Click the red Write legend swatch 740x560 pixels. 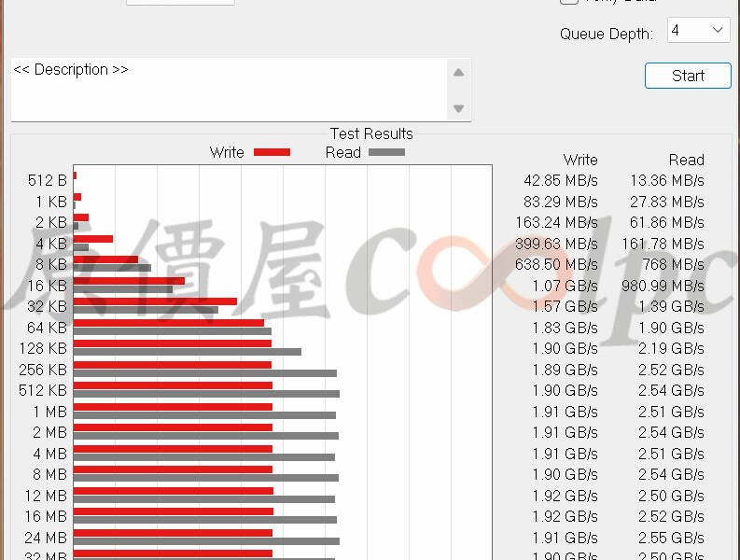pos(272,152)
